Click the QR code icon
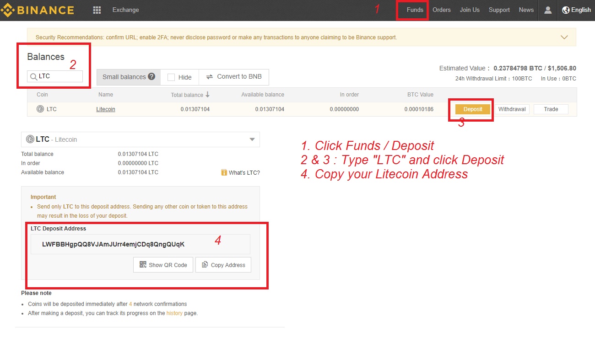The height and width of the screenshot is (364, 595). 143,265
